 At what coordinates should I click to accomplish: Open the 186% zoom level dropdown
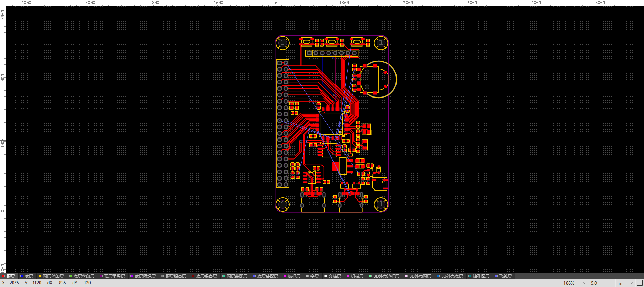pos(574,283)
